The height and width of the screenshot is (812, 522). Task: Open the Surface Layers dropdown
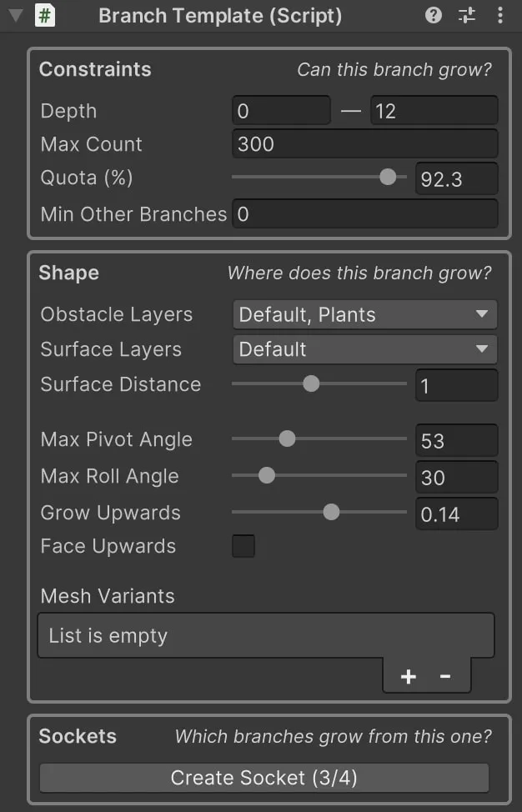(x=364, y=349)
